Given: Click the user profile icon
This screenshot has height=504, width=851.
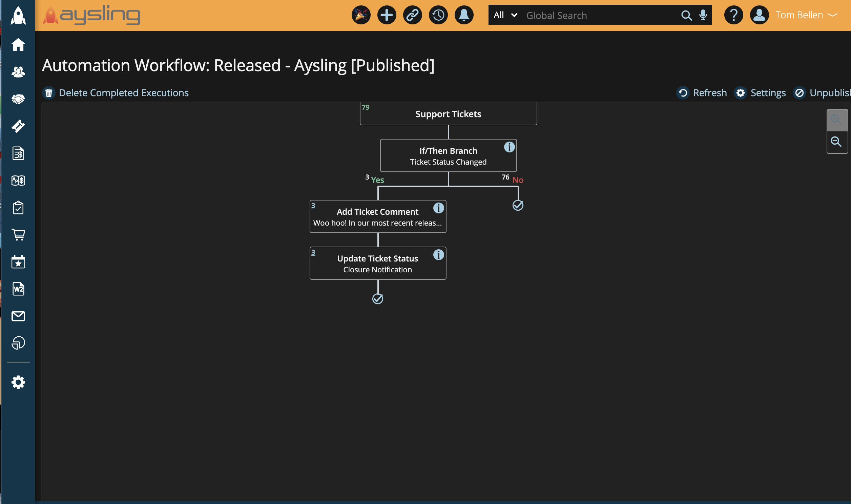Looking at the screenshot, I should coord(759,15).
